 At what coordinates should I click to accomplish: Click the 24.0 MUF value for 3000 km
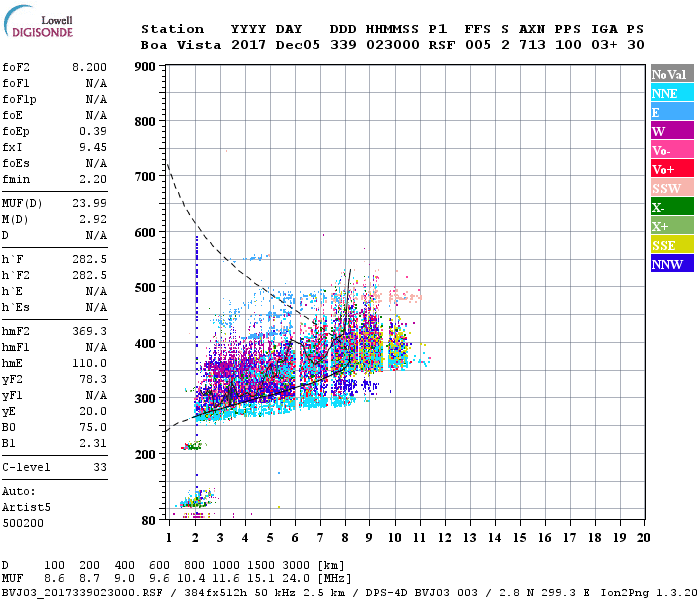point(296,579)
